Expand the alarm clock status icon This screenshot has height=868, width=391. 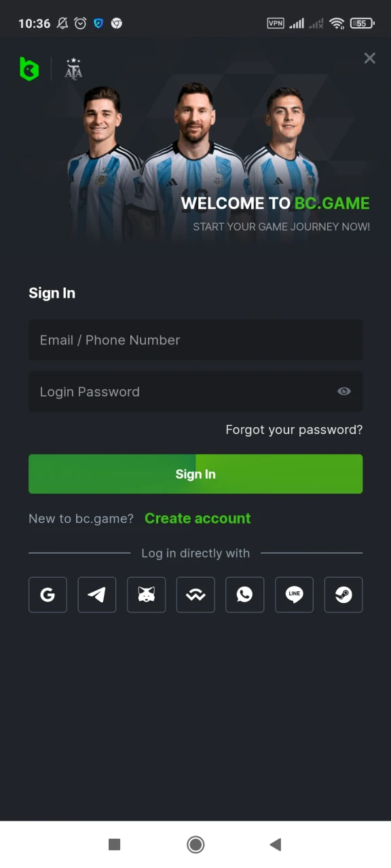coord(79,23)
